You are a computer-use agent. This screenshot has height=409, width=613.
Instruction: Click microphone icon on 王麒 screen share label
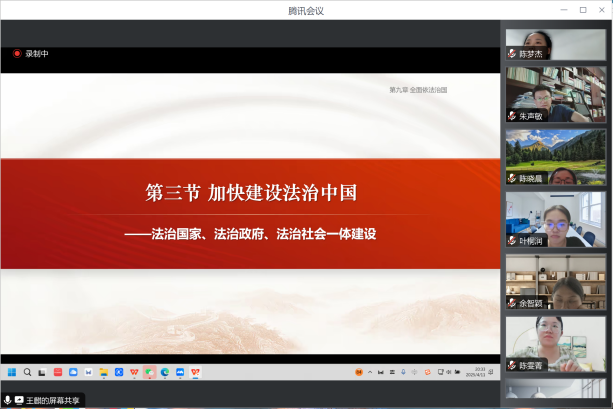tap(8, 400)
